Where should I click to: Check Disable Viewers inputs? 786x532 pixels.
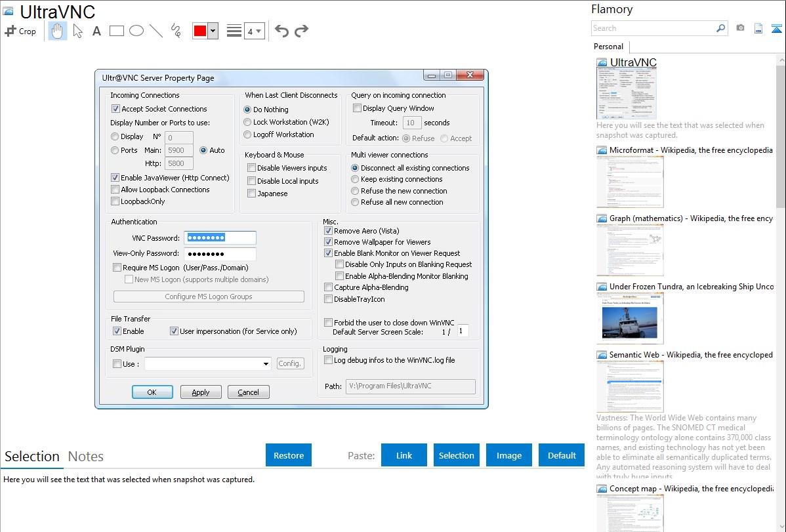[252, 168]
